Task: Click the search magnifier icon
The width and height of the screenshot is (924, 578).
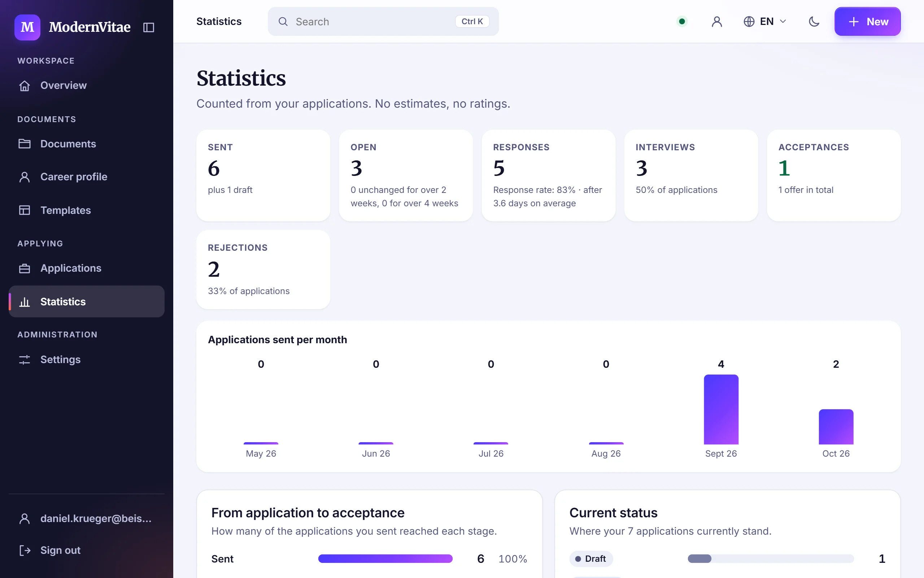Action: [283, 21]
